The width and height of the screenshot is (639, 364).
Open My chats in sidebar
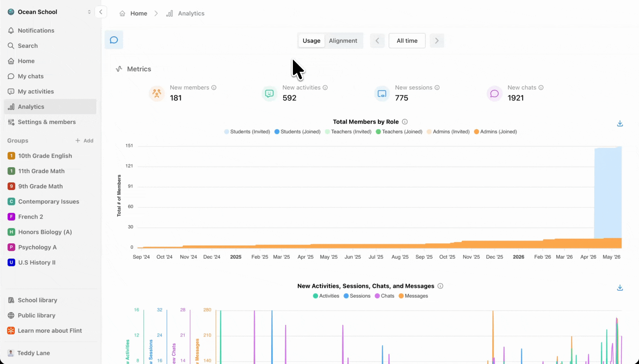coord(50,76)
